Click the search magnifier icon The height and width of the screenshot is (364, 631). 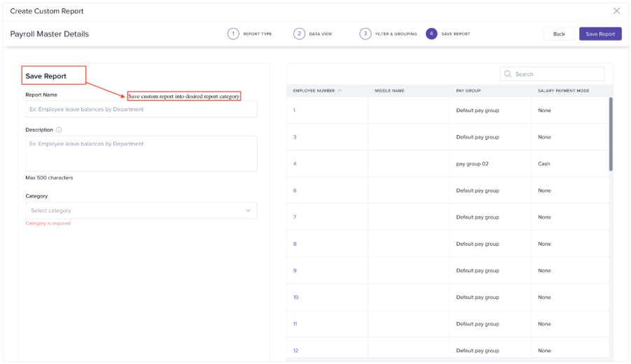[x=508, y=74]
